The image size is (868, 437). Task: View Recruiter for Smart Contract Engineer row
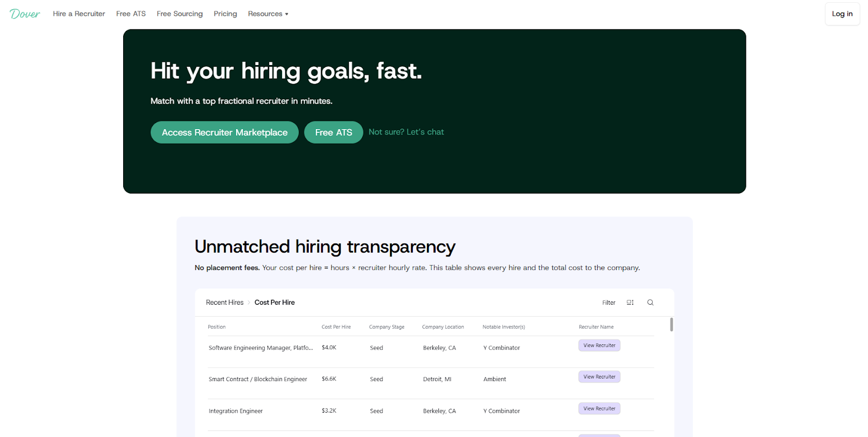pyautogui.click(x=599, y=377)
